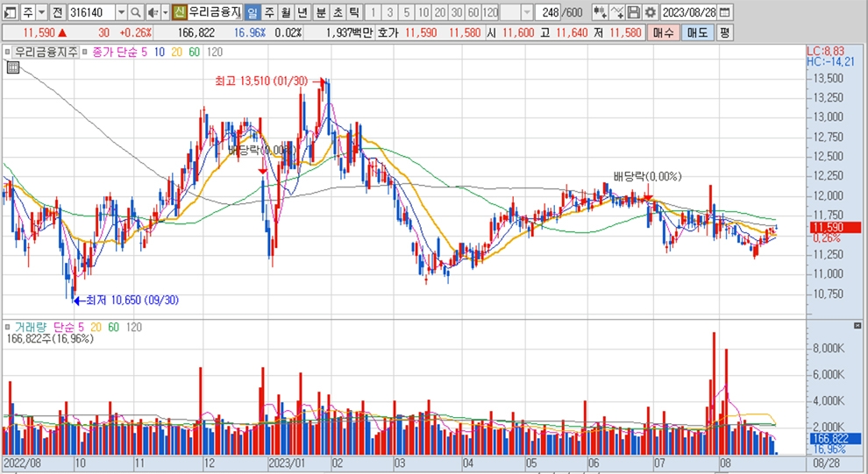This screenshot has height=474, width=868.
Task: Toggle the 분 (minute) chart period
Action: tap(320, 12)
